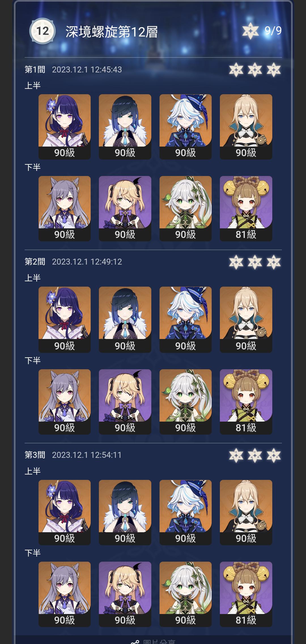Viewport: 306px width, 644px height.
Task: Select level 81 bell-haired character in chamber 1
Action: click(x=246, y=209)
